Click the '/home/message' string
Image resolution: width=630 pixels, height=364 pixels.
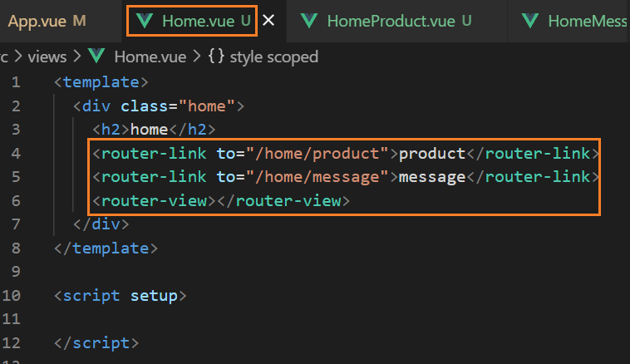(317, 177)
